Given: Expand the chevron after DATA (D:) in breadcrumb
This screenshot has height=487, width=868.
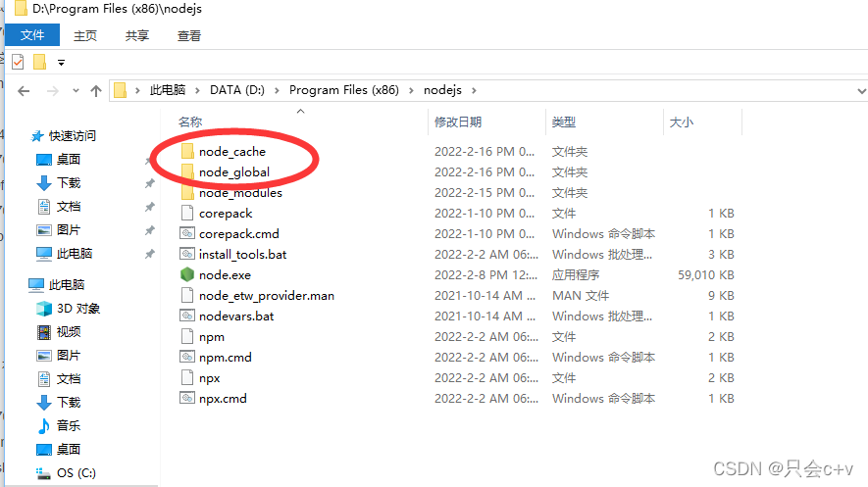Looking at the screenshot, I should pos(277,91).
